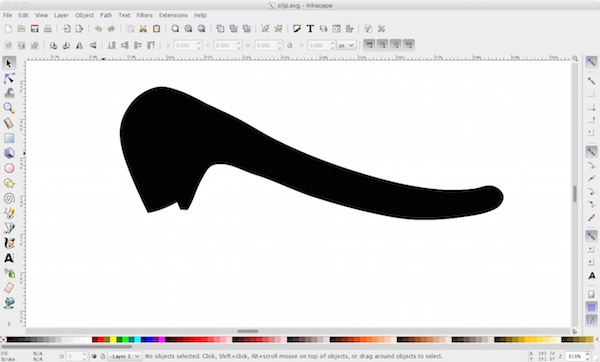600x362 pixels.
Task: Open the palette menu arrow
Action: (597, 339)
